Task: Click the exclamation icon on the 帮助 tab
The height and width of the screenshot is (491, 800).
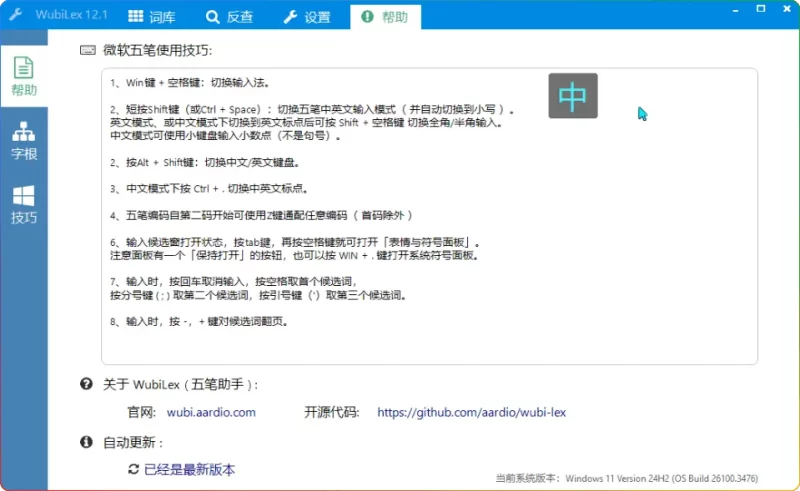Action: click(367, 16)
